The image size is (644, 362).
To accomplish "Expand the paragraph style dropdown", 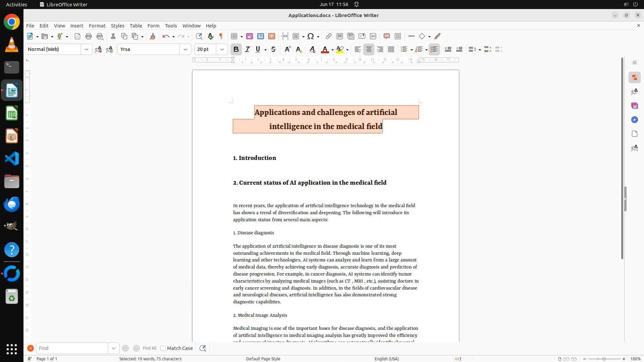I will tap(86, 49).
